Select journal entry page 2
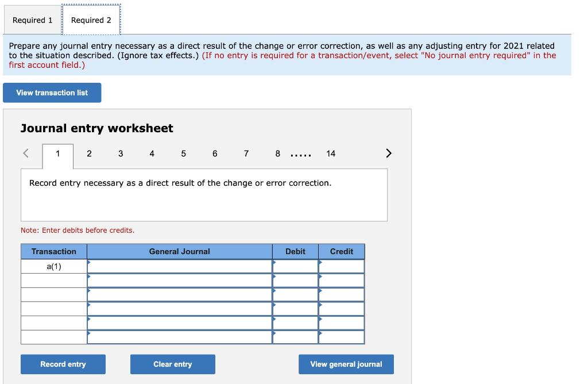 point(89,153)
